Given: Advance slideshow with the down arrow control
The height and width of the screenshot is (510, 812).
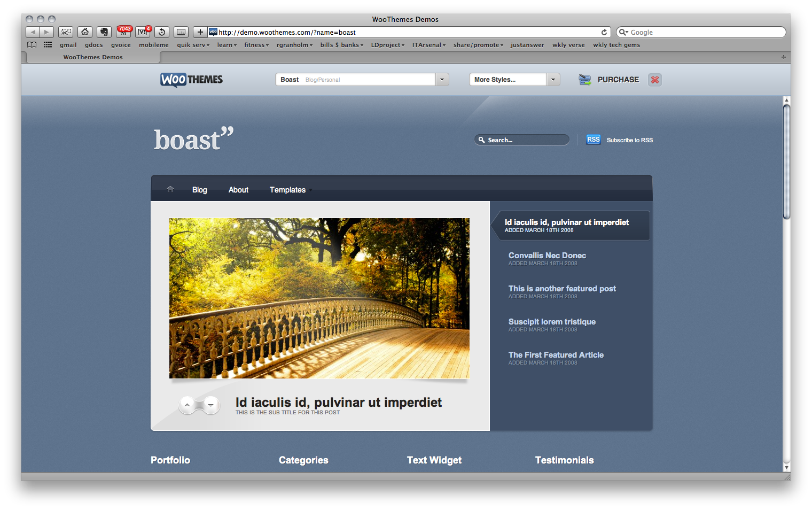Looking at the screenshot, I should (210, 405).
